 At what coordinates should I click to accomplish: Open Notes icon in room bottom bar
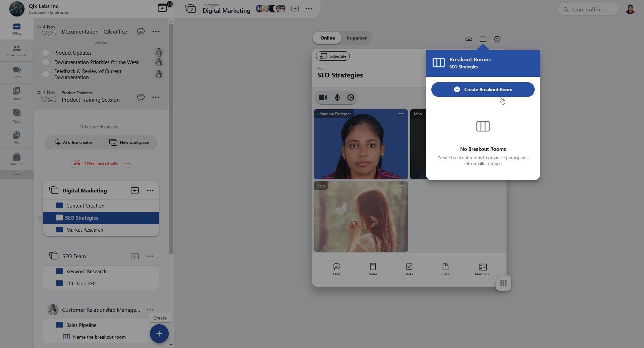pyautogui.click(x=373, y=269)
